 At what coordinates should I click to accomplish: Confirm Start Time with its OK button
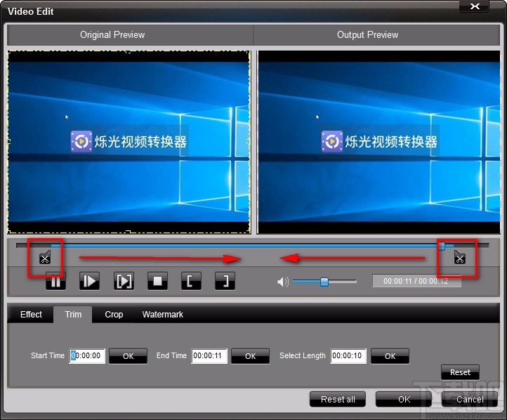pyautogui.click(x=128, y=356)
